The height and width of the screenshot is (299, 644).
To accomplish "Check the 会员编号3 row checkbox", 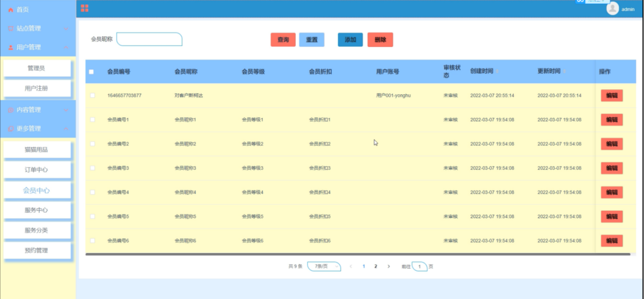I will (92, 168).
